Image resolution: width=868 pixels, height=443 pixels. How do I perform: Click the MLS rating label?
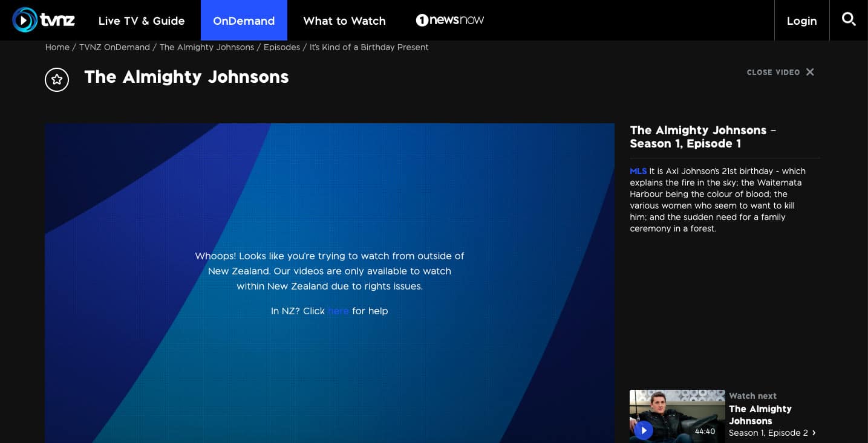pyautogui.click(x=638, y=171)
